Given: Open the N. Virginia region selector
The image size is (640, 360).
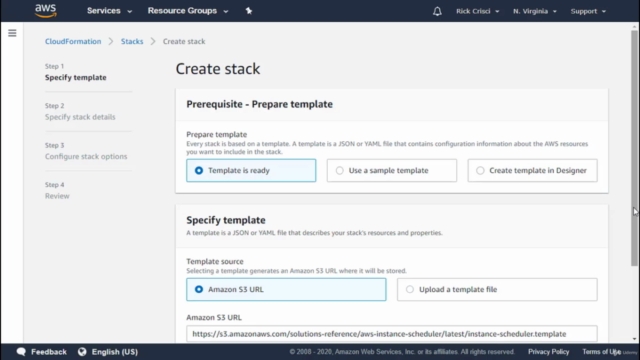Looking at the screenshot, I should tap(535, 11).
